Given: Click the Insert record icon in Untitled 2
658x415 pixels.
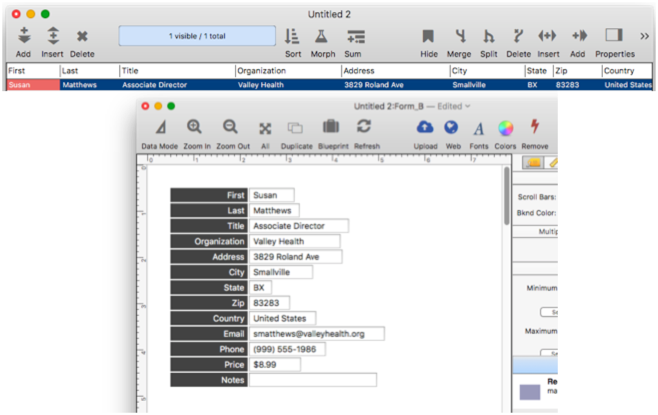Looking at the screenshot, I should click(x=53, y=36).
